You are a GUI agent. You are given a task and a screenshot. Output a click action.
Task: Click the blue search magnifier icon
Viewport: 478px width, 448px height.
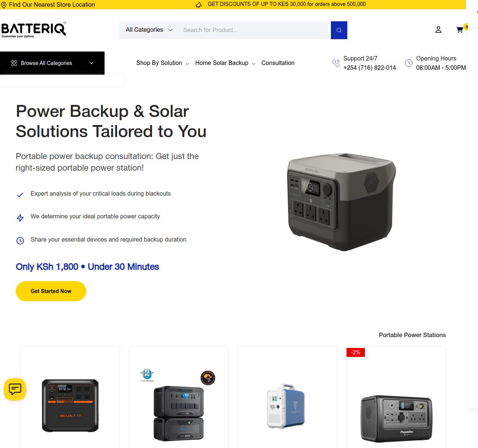click(x=339, y=30)
